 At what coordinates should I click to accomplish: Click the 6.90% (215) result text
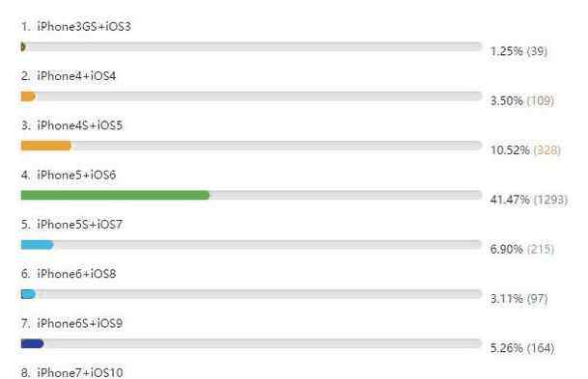coord(522,249)
